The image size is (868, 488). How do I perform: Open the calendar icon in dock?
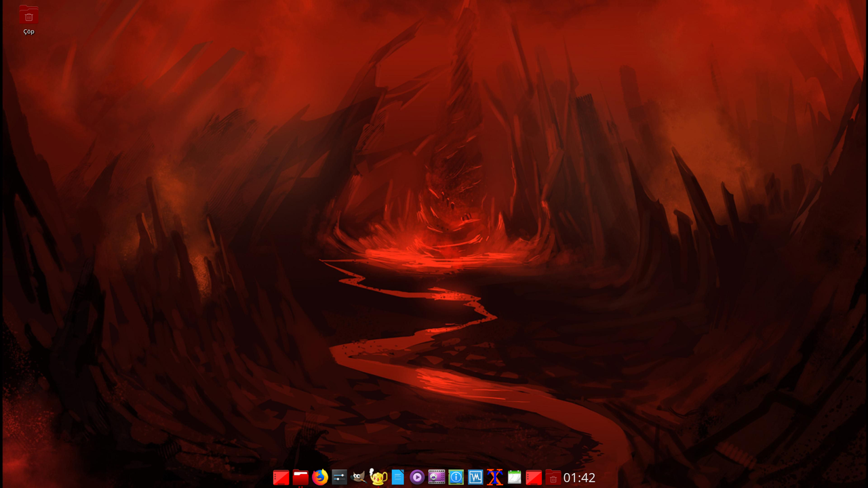click(515, 478)
